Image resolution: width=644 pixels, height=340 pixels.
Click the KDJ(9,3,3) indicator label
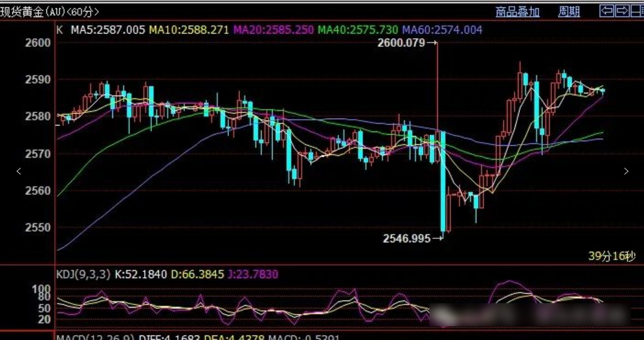83,274
